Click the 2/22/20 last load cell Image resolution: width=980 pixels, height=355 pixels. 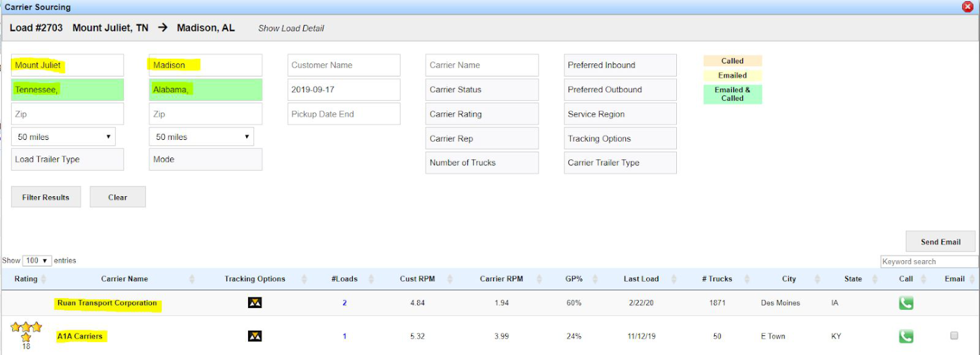tap(641, 303)
